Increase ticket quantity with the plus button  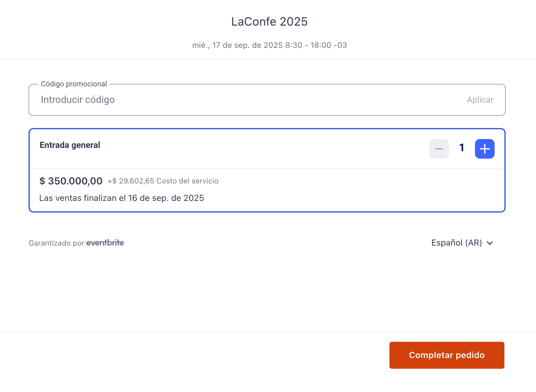(x=484, y=149)
